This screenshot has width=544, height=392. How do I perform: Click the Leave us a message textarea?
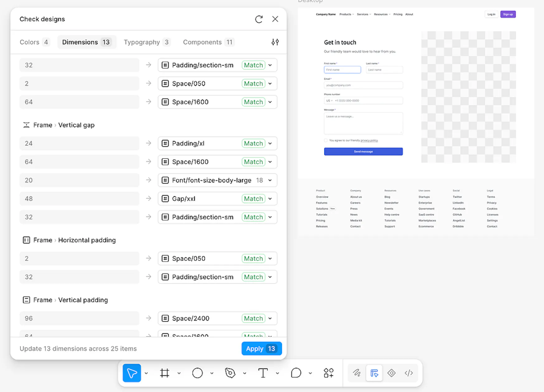363,123
